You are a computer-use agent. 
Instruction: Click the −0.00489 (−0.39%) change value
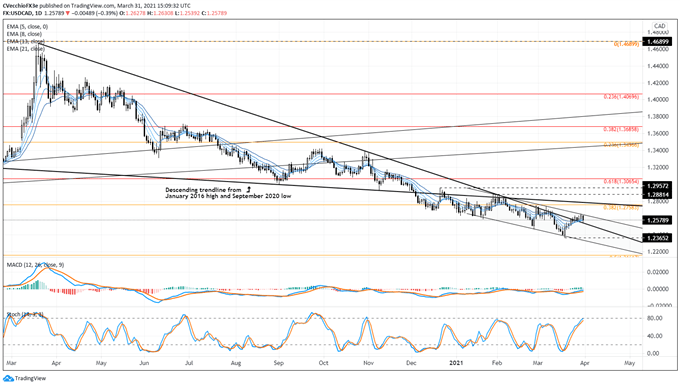(x=94, y=13)
